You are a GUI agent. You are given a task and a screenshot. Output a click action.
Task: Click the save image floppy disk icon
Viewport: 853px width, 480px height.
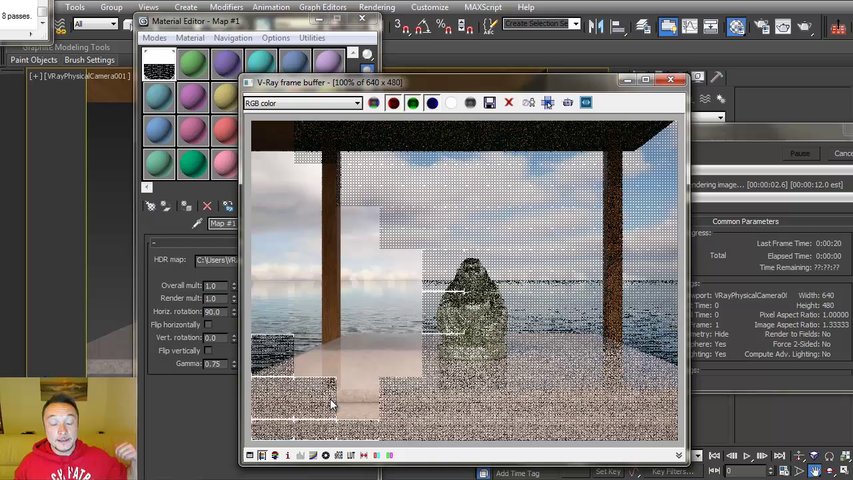coord(489,103)
